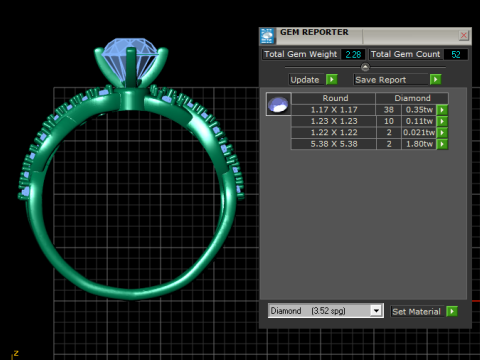480x360 pixels.
Task: Open the Diamond material dropdown
Action: coord(376,311)
